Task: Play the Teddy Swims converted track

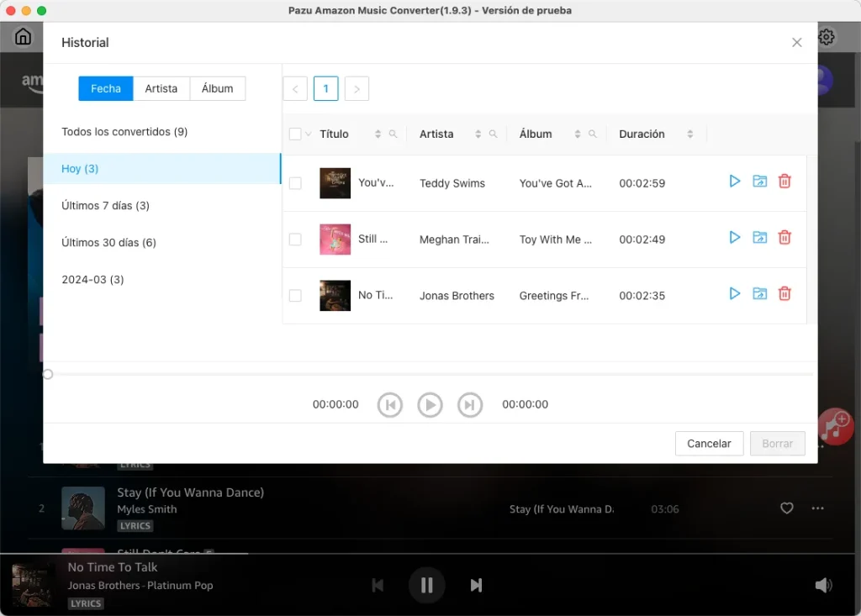Action: click(x=734, y=181)
